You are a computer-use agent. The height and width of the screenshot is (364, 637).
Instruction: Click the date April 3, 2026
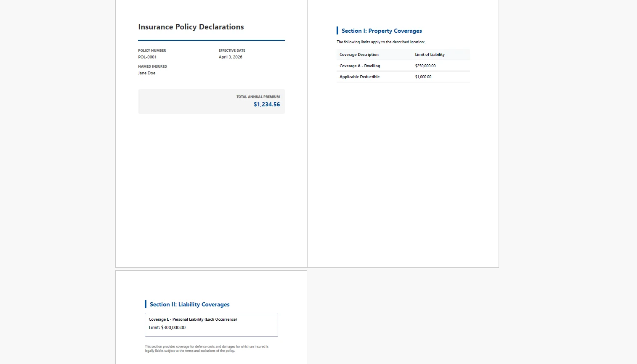pos(230,57)
